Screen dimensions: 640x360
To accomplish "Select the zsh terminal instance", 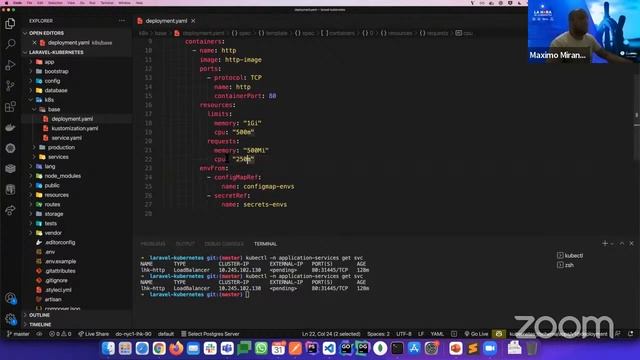I will [x=565, y=265].
